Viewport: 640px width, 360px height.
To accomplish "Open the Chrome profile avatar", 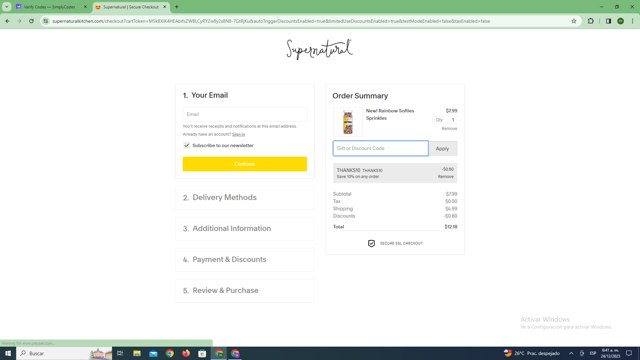I will pyautogui.click(x=620, y=21).
